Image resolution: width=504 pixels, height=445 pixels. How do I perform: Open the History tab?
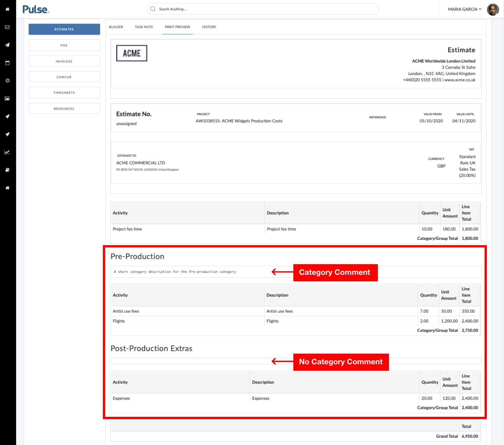(209, 27)
